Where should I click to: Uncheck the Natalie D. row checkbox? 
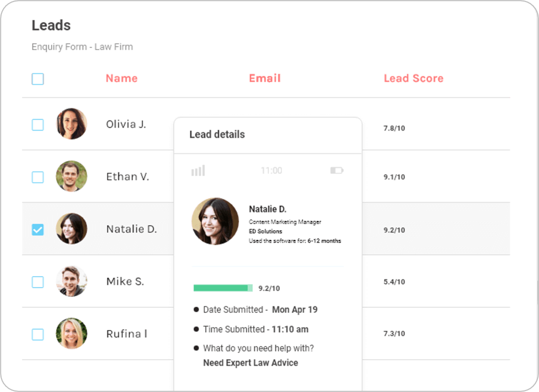[x=38, y=230]
